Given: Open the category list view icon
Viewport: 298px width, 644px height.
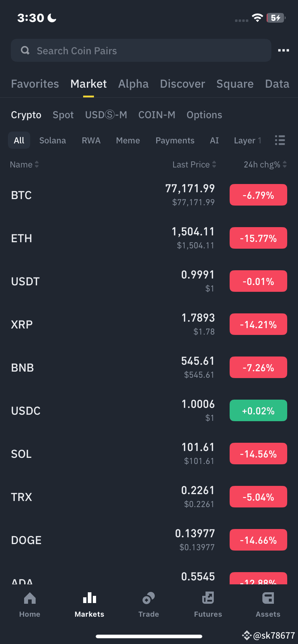Looking at the screenshot, I should pyautogui.click(x=280, y=140).
